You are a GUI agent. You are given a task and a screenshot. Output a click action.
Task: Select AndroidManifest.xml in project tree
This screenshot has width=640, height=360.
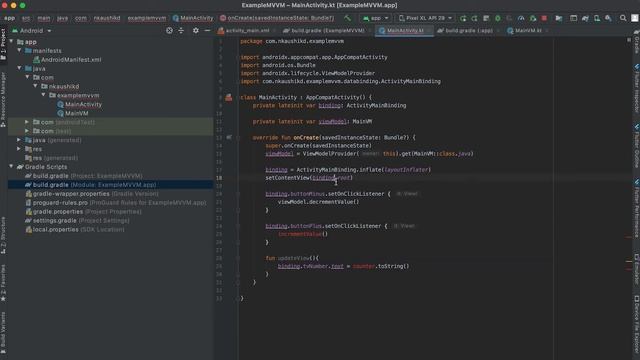click(x=71, y=60)
